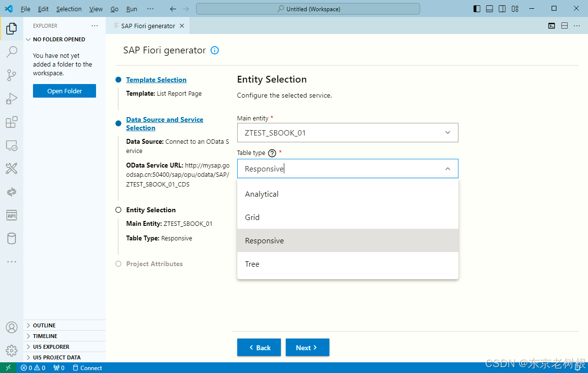Open Customize Layout icon
The image size is (588, 373).
pos(515,9)
